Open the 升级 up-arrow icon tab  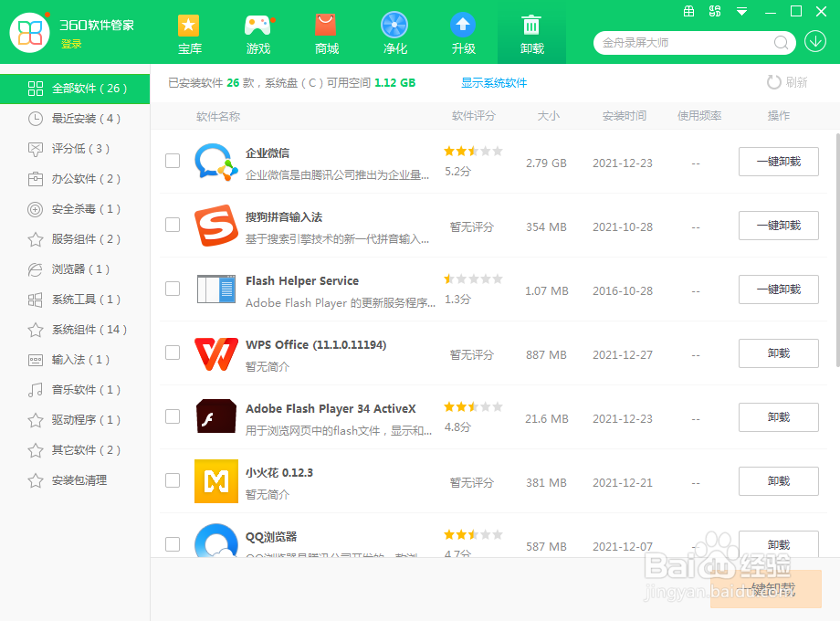click(x=464, y=33)
